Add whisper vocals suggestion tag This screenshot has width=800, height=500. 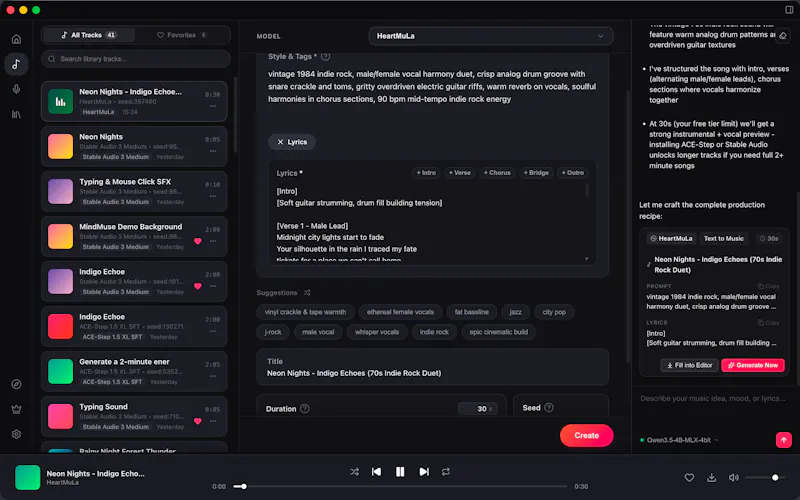(x=377, y=332)
